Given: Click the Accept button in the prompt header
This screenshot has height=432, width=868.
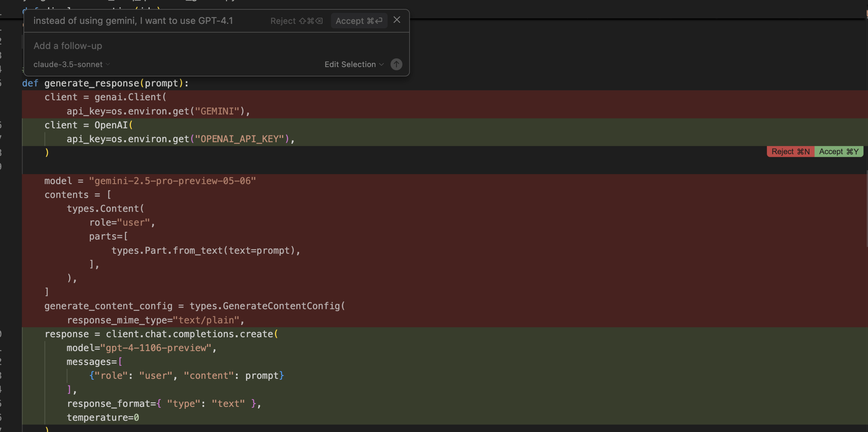Looking at the screenshot, I should 359,21.
